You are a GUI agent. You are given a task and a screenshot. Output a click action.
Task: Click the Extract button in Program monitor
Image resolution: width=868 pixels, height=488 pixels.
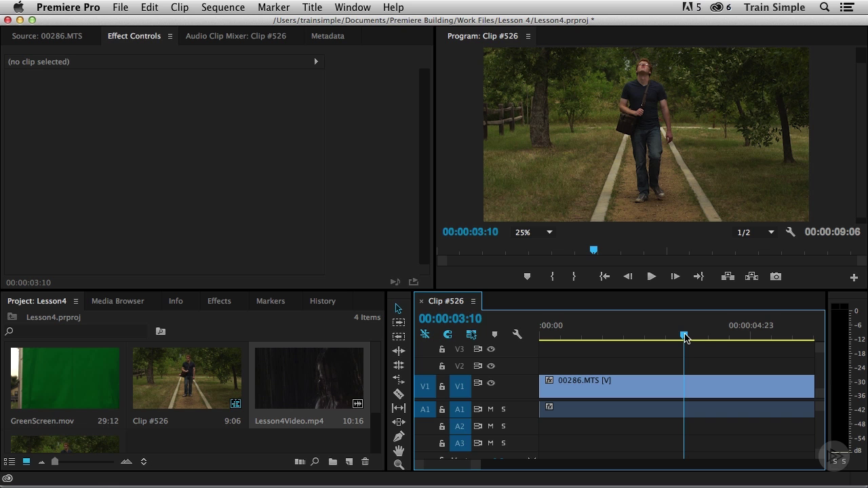pyautogui.click(x=751, y=277)
